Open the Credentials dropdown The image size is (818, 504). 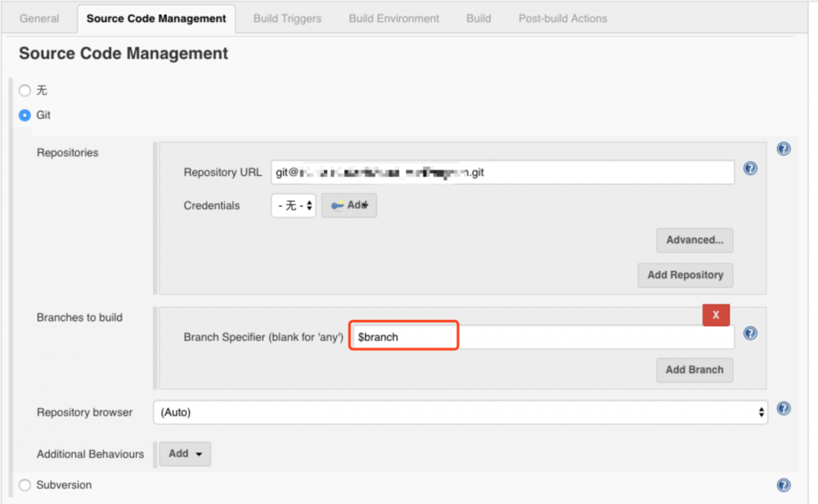(x=293, y=205)
